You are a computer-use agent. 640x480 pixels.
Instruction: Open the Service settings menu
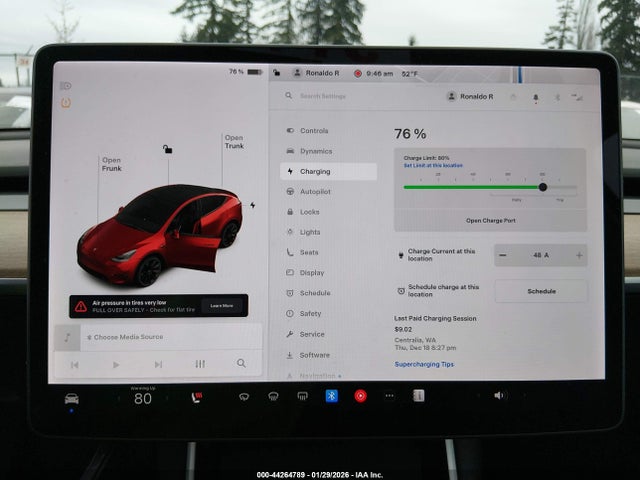pos(306,334)
